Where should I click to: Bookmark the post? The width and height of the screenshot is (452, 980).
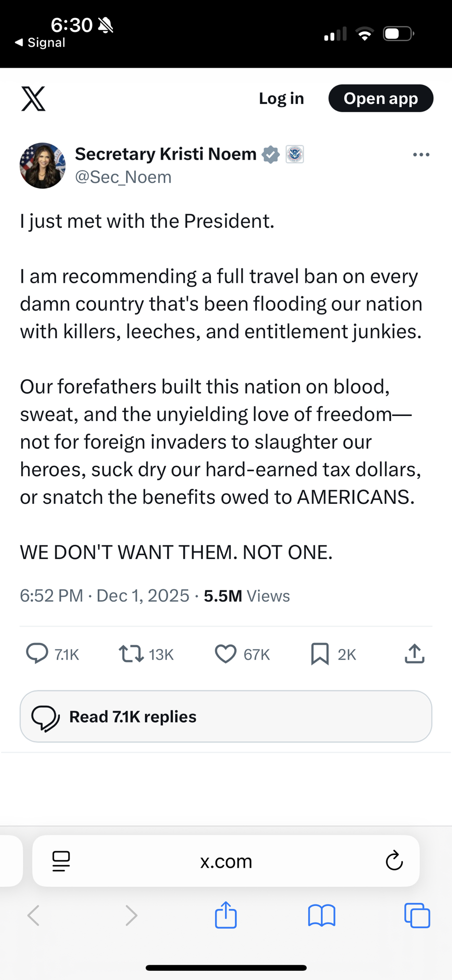click(320, 654)
